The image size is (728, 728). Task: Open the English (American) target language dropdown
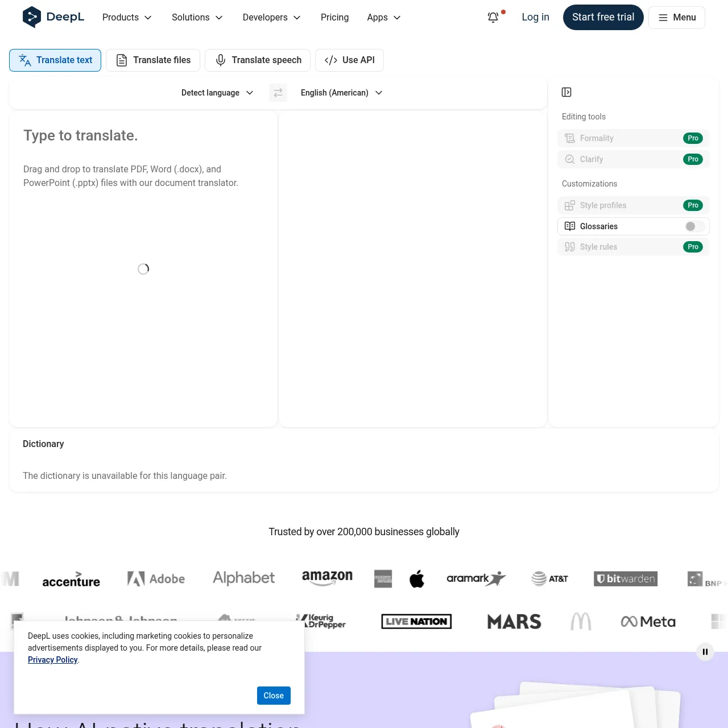tap(341, 93)
